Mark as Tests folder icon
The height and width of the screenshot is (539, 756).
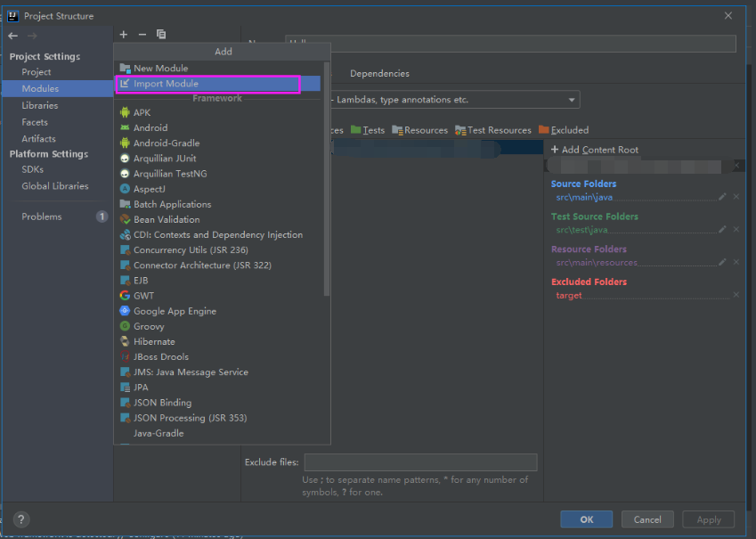[356, 130]
